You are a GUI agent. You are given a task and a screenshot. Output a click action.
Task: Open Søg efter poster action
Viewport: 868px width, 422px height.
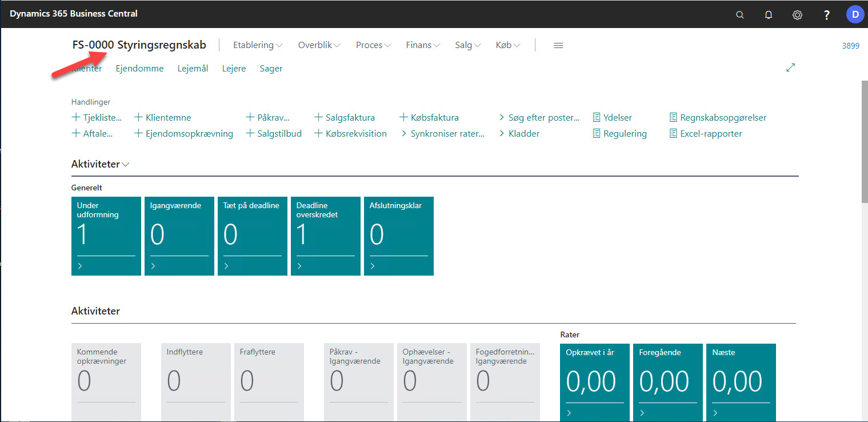[x=539, y=118]
